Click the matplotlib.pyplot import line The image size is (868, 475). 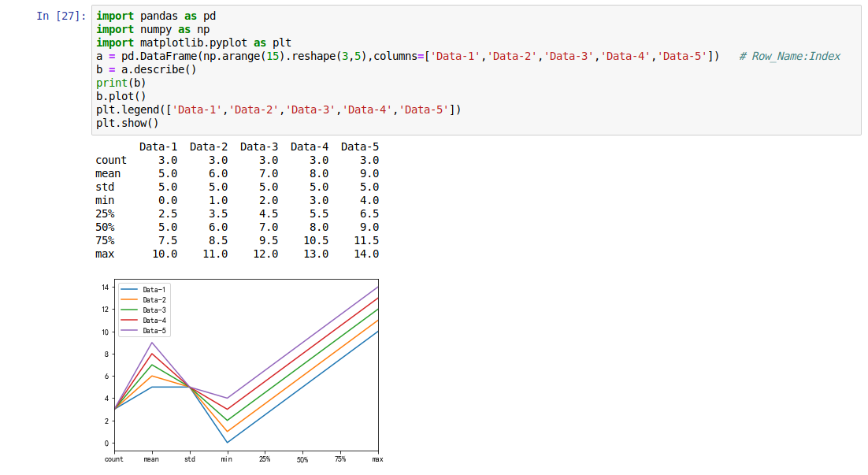pyautogui.click(x=194, y=43)
